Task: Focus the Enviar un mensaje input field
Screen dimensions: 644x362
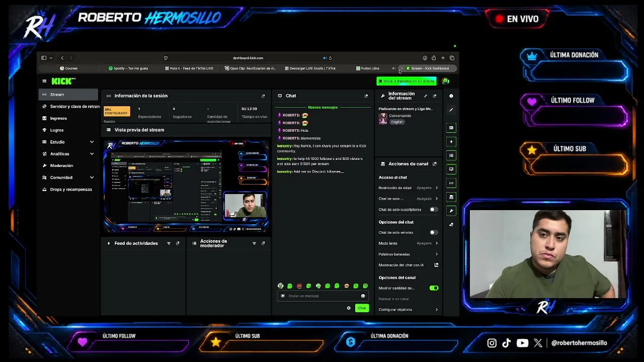Action: click(x=323, y=296)
